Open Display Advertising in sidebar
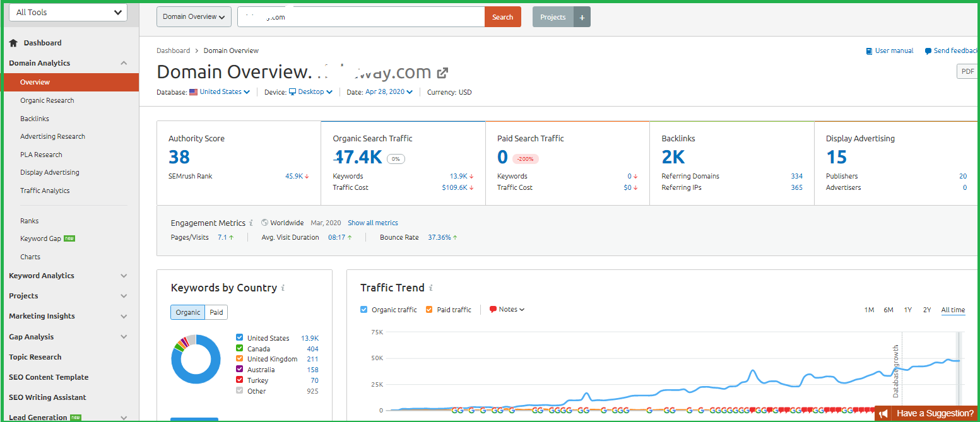This screenshot has height=422, width=980. 50,172
